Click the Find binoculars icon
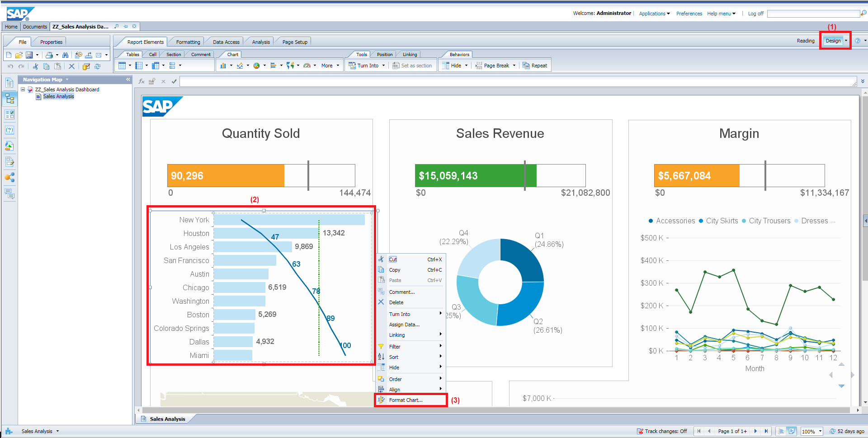Viewport: 868px width, 438px height. coord(66,55)
